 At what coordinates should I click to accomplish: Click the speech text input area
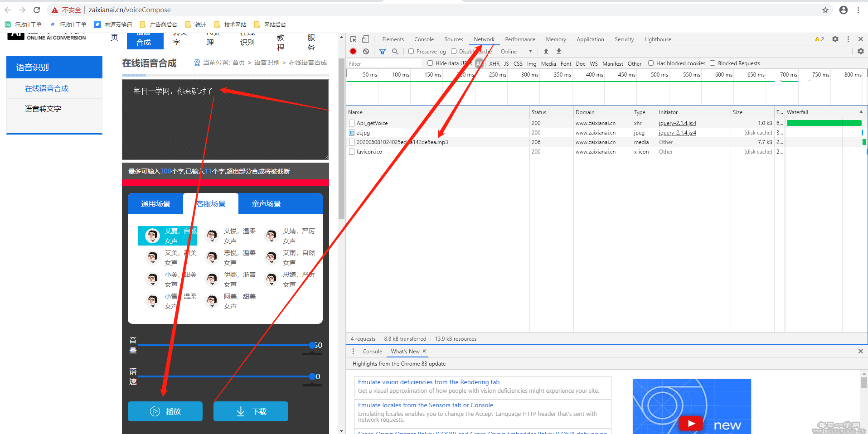225,120
